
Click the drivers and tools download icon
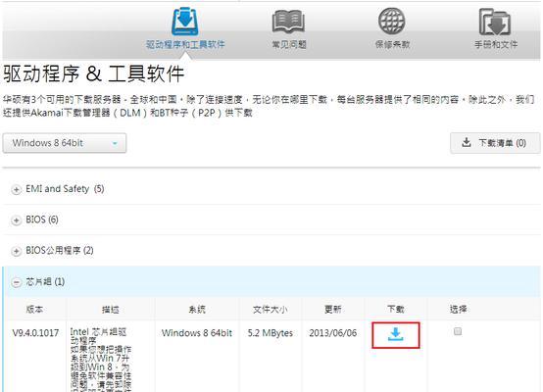pyautogui.click(x=185, y=22)
